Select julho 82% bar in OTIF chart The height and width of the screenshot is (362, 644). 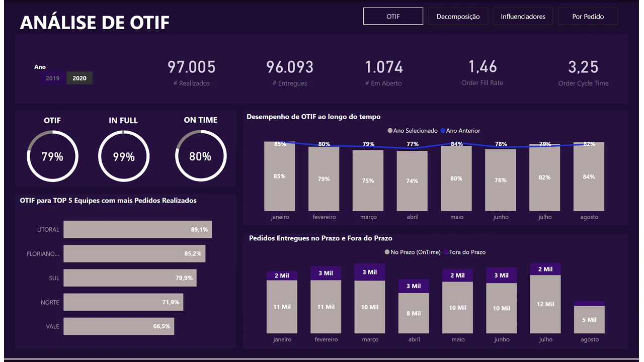pos(545,177)
